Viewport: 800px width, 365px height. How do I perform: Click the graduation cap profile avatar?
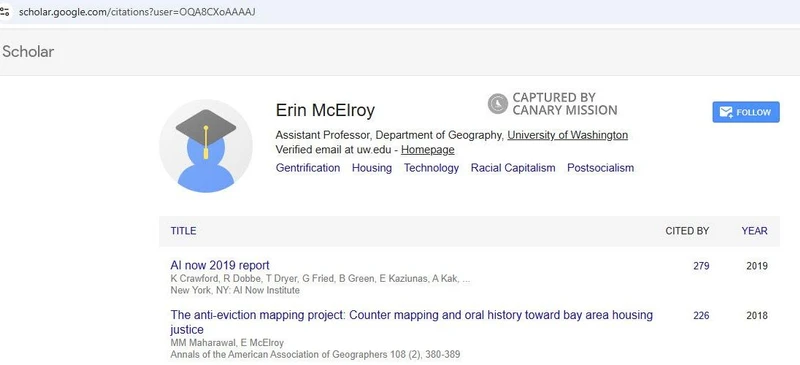pos(206,146)
